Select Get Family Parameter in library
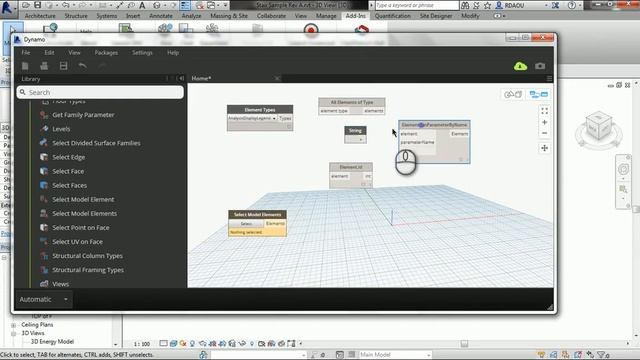This screenshot has height=360, width=640. [83, 115]
